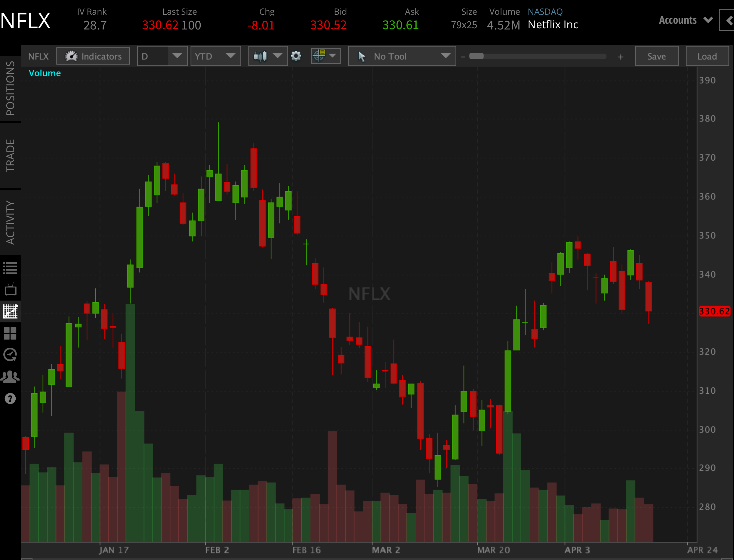Open the crosshair cursor mode dropdown
Screen dimensions: 734x560
pyautogui.click(x=326, y=56)
